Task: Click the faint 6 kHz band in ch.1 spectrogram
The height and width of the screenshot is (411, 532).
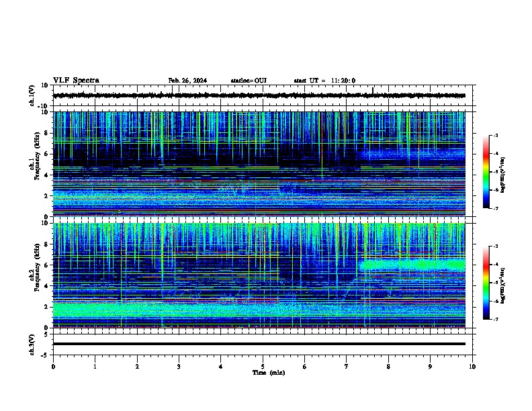Action: point(412,155)
